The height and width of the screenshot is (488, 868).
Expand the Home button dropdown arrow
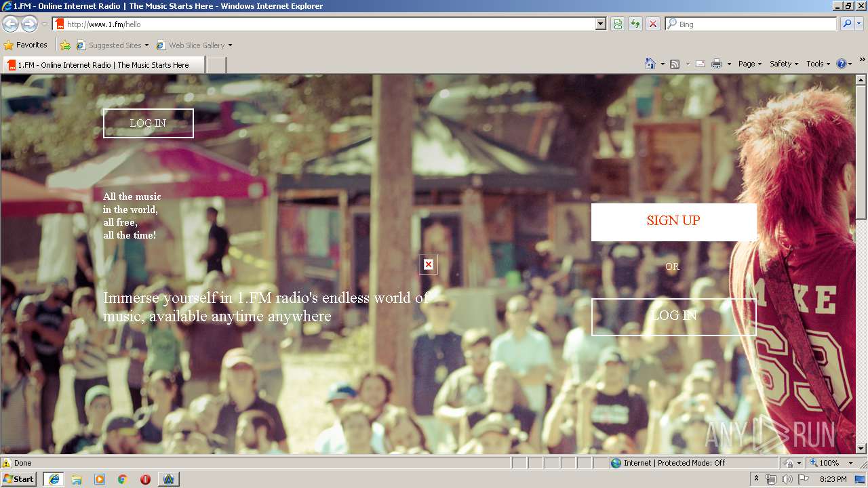663,64
